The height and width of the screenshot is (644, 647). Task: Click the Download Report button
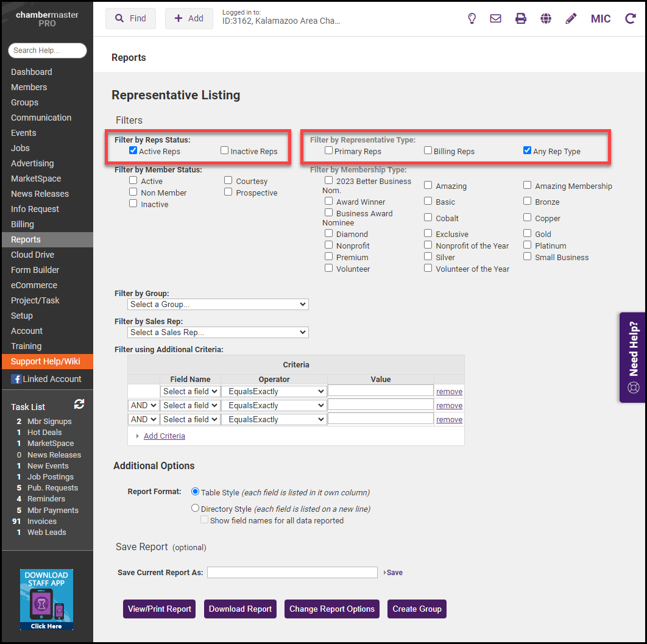(x=240, y=609)
